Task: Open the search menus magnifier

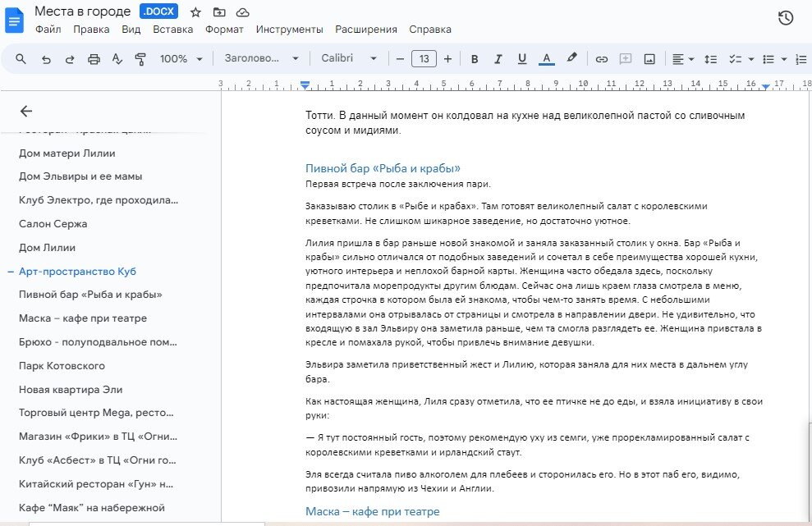Action: [21, 59]
